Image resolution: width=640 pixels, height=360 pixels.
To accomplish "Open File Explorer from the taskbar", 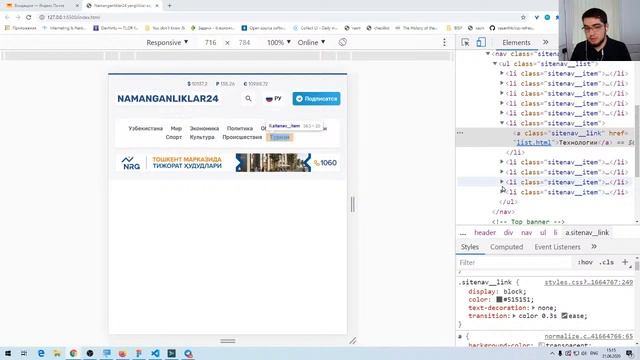I will (57, 353).
